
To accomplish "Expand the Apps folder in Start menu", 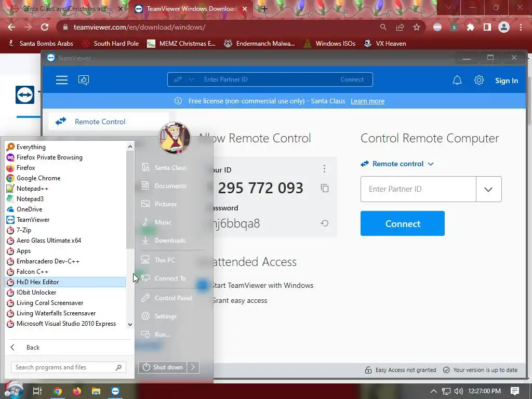I will 65,251.
